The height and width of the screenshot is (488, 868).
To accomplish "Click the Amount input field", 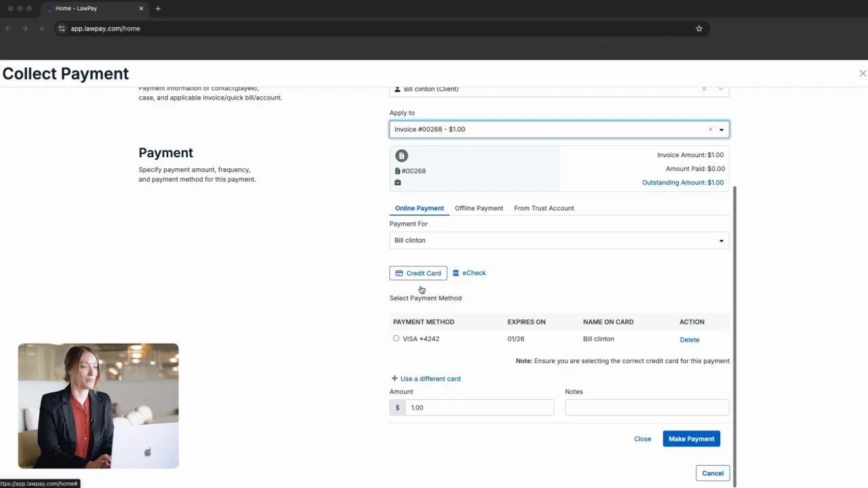I will [x=479, y=407].
